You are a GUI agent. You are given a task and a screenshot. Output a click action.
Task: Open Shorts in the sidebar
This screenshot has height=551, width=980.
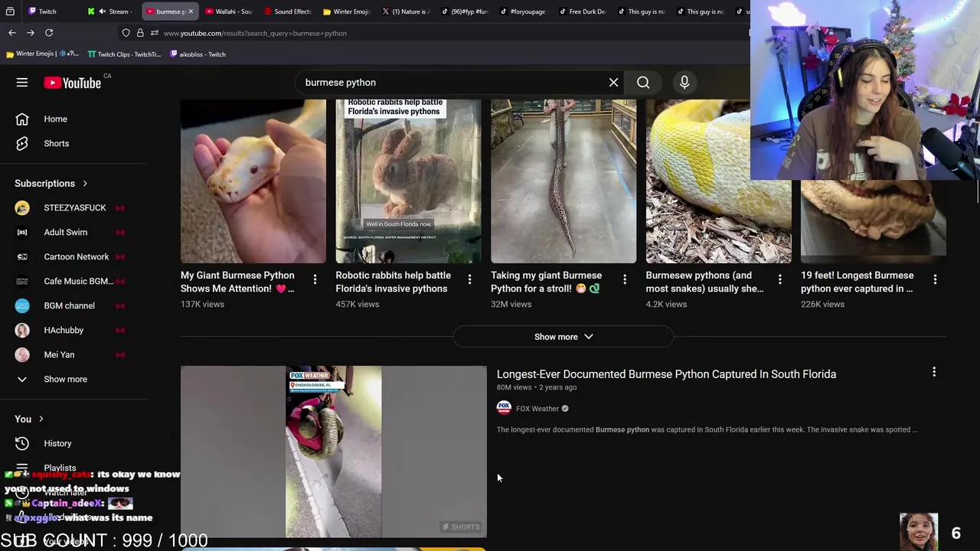73,144
